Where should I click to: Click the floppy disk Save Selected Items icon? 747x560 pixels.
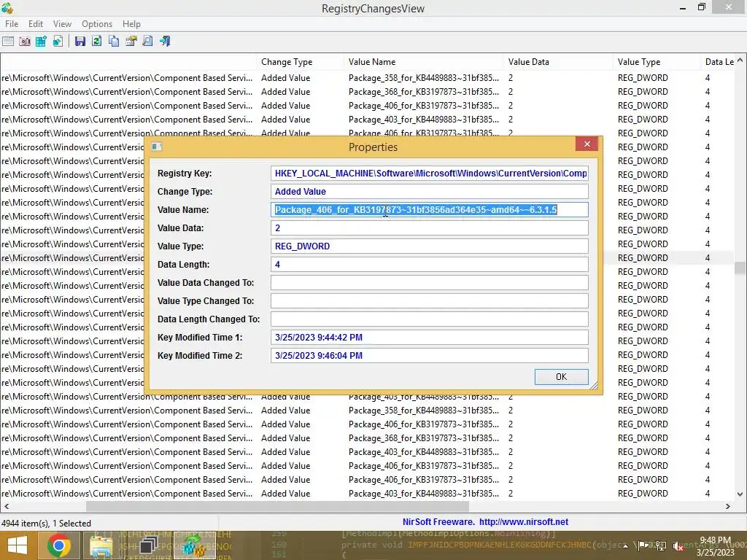pyautogui.click(x=80, y=41)
